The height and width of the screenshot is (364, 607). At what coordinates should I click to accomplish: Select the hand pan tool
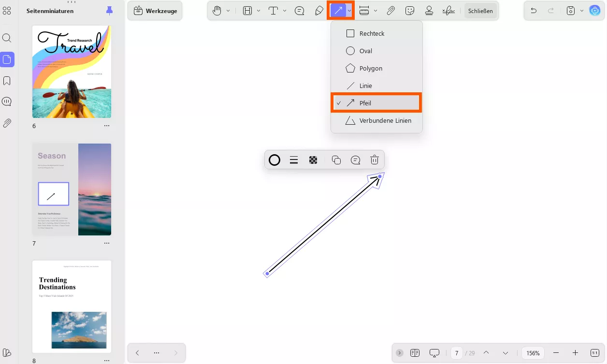tap(217, 11)
